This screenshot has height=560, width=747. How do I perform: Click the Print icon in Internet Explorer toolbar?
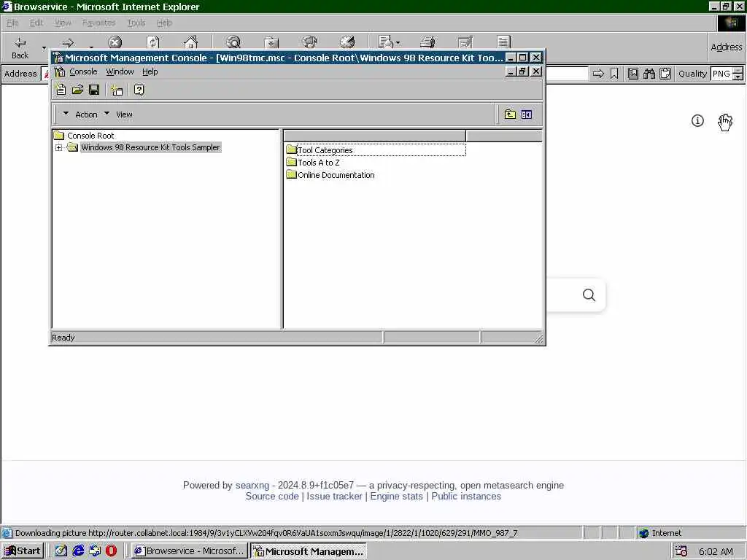click(427, 43)
